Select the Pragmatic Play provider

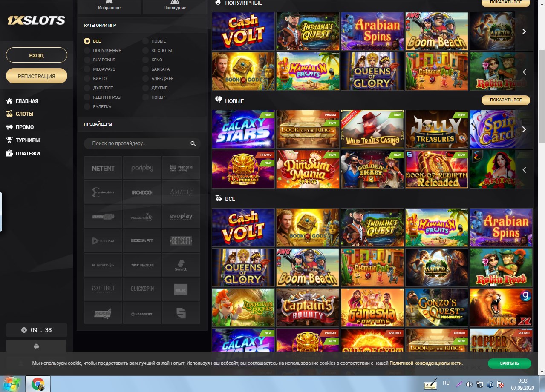pos(142,217)
